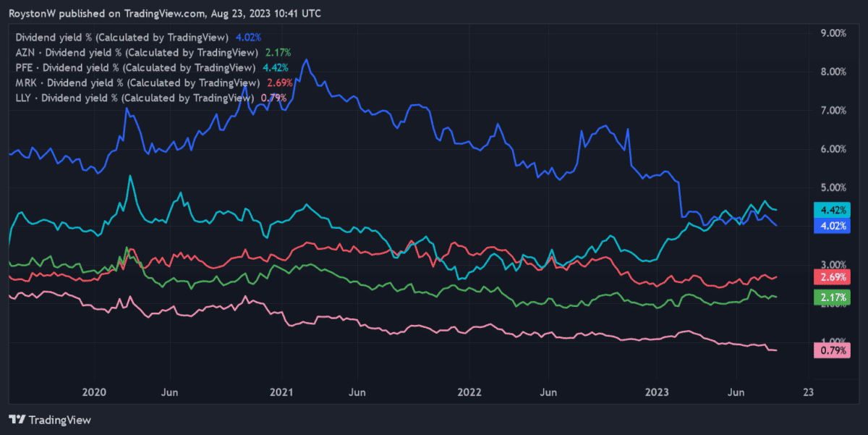Click the 2023 label on the time axis

click(x=656, y=392)
